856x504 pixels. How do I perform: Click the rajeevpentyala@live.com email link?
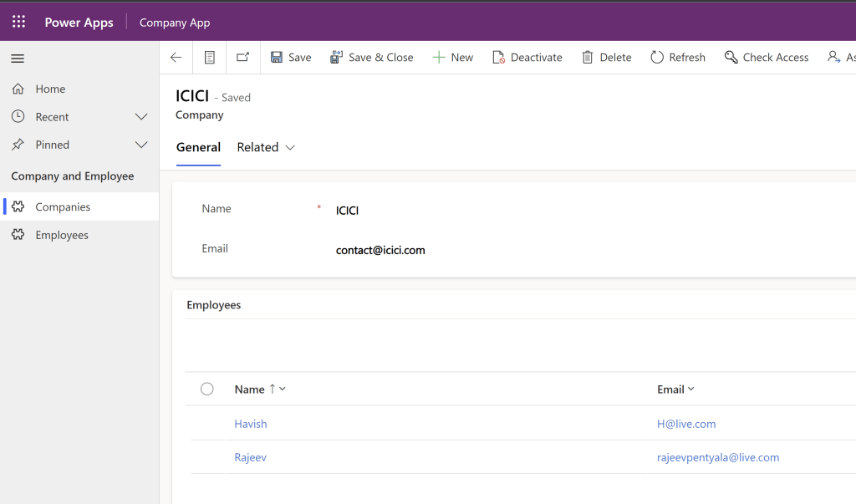pos(718,457)
